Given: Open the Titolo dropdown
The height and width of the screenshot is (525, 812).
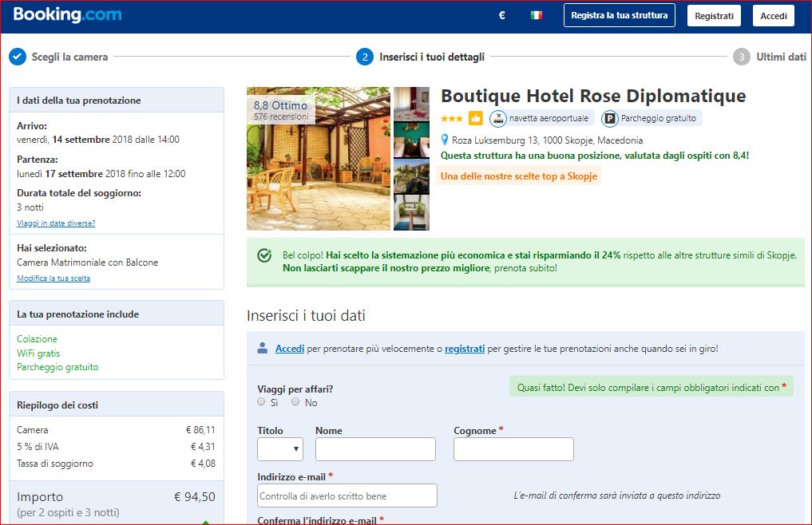Looking at the screenshot, I should tap(280, 449).
